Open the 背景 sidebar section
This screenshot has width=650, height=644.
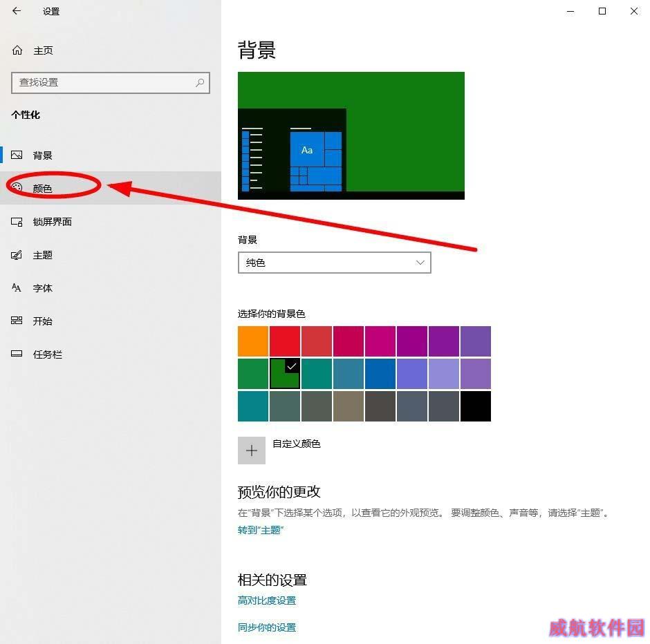(111, 155)
